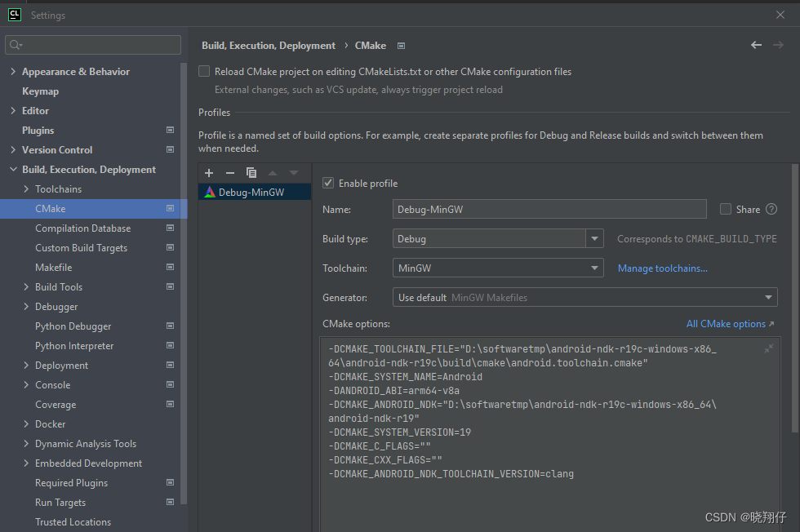This screenshot has height=532, width=800.
Task: Open the Plugins settings page
Action: 38,131
